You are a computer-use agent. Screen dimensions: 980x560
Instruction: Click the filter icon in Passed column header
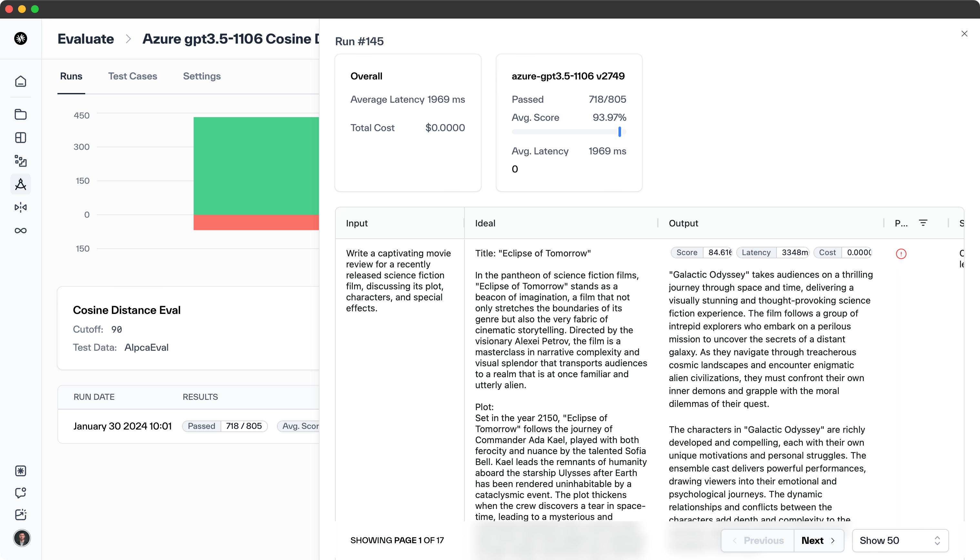[923, 223]
